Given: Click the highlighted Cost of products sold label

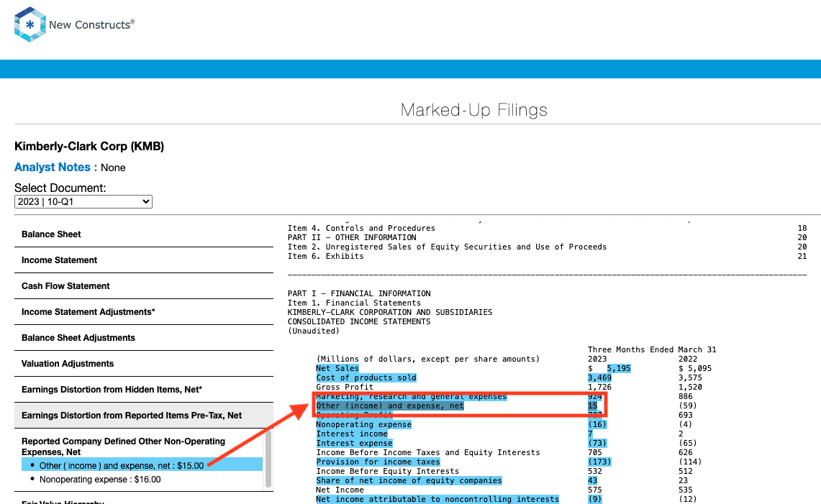Looking at the screenshot, I should pyautogui.click(x=366, y=378).
